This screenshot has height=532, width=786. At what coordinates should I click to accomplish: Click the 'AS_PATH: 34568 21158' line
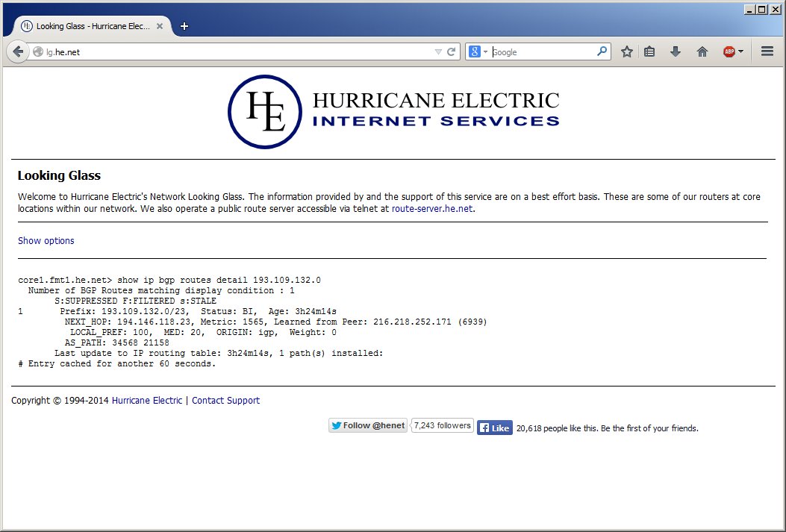click(116, 343)
